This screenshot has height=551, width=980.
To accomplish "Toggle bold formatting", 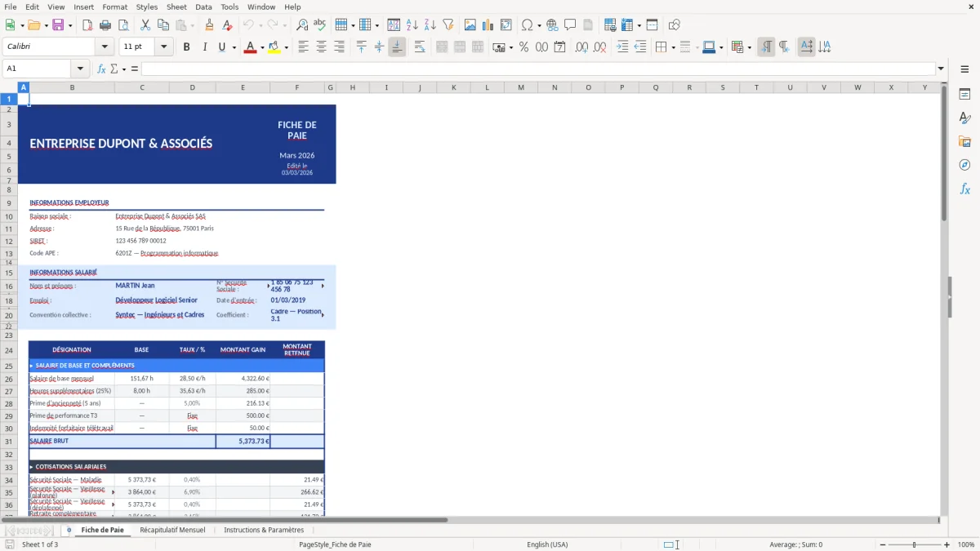I will [186, 47].
